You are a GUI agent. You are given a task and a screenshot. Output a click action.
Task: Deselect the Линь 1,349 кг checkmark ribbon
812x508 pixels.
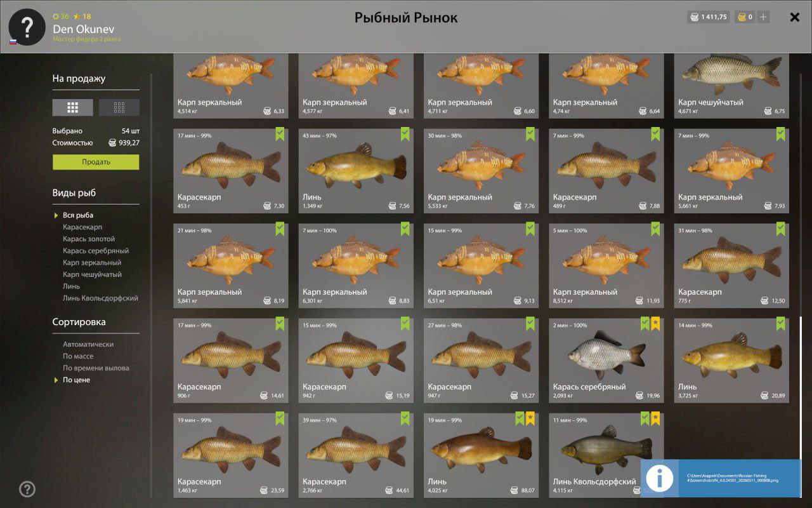coord(405,134)
